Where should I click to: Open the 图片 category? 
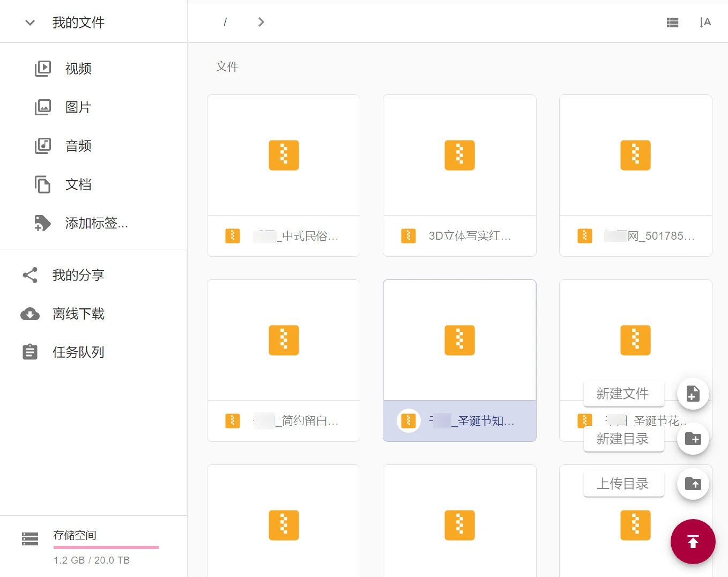(x=78, y=107)
